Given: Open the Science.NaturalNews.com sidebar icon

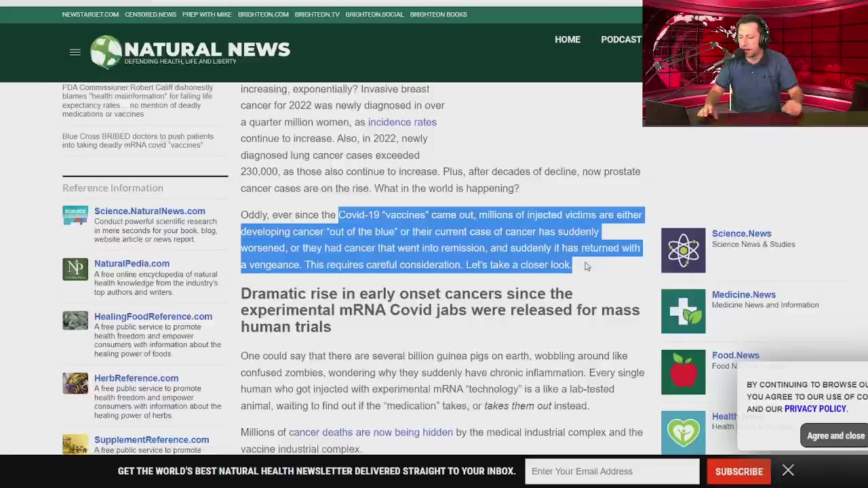Looking at the screenshot, I should coord(75,216).
